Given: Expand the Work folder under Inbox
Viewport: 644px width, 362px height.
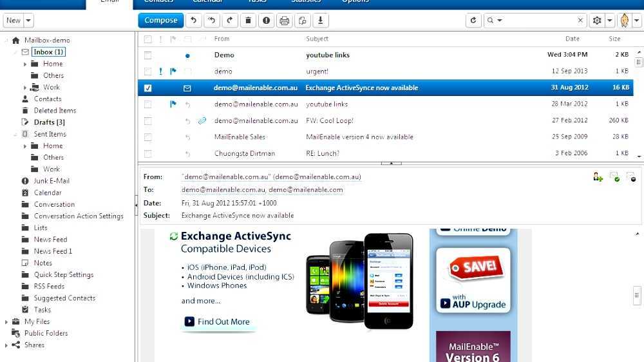Looking at the screenshot, I should pyautogui.click(x=25, y=88).
